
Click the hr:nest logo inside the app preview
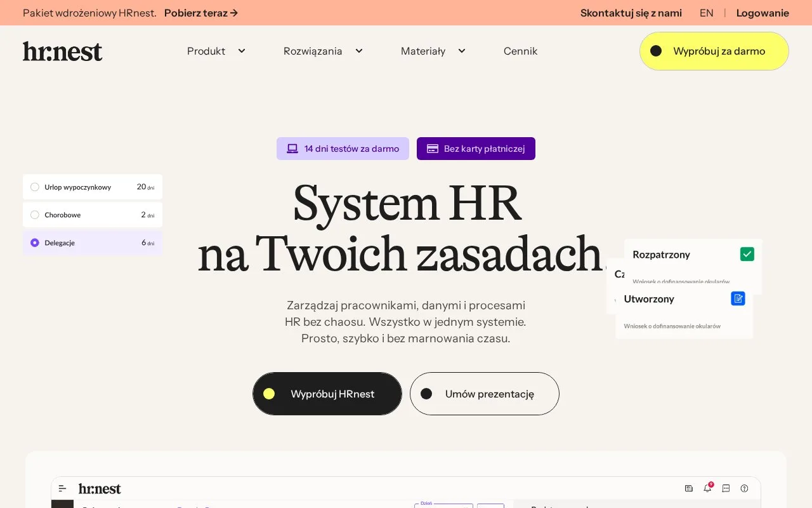tap(100, 489)
